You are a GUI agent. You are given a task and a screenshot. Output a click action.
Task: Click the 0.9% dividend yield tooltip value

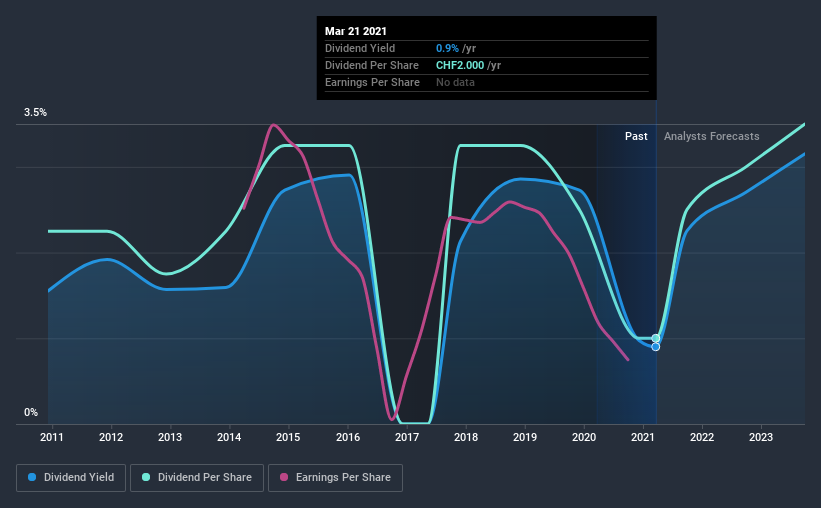click(447, 48)
